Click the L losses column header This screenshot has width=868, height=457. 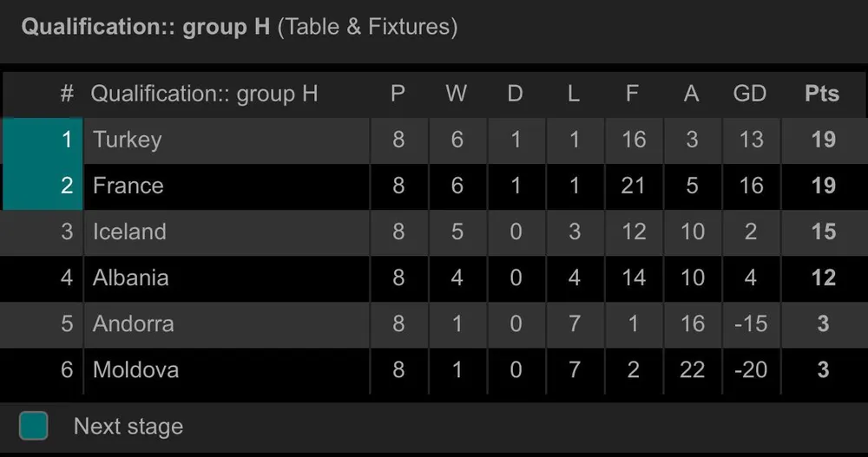pos(574,94)
